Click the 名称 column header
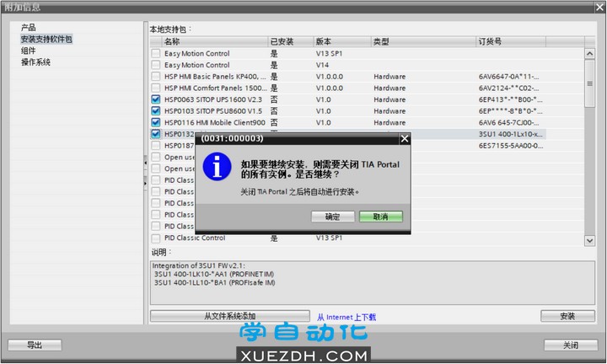This screenshot has height=364, width=607. tap(215, 41)
